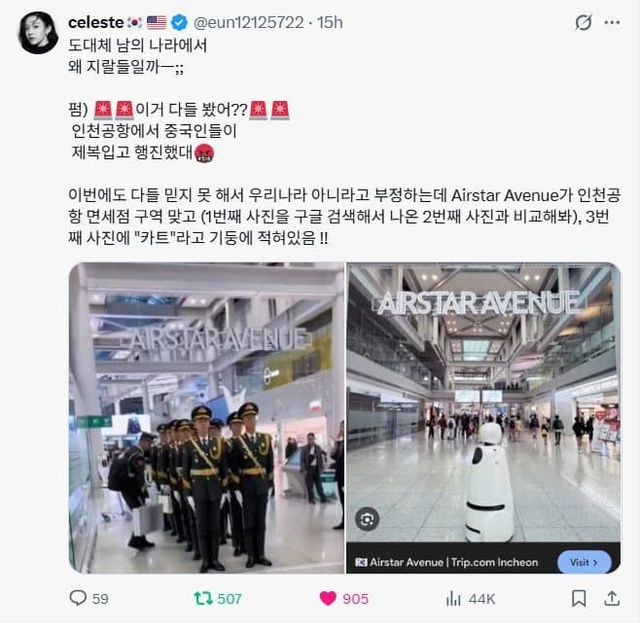The width and height of the screenshot is (640, 623).
Task: Click the share upload icon
Action: pos(611,599)
